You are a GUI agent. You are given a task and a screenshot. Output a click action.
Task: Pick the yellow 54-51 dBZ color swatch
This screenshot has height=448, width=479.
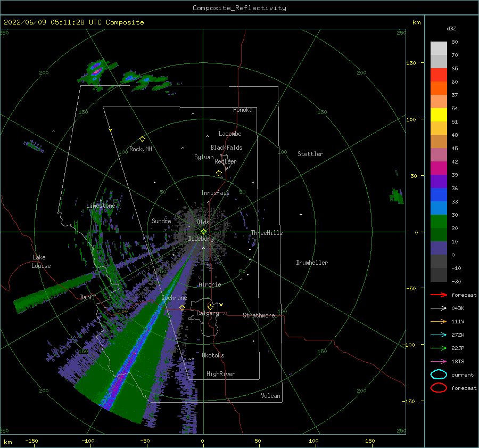coord(439,115)
